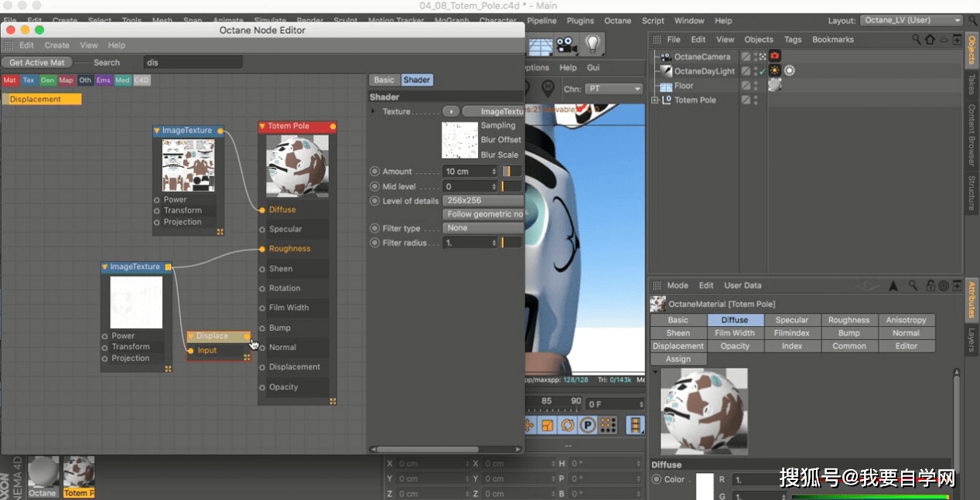This screenshot has height=500, width=980.
Task: Click the Amount animation radio circle
Action: click(375, 172)
